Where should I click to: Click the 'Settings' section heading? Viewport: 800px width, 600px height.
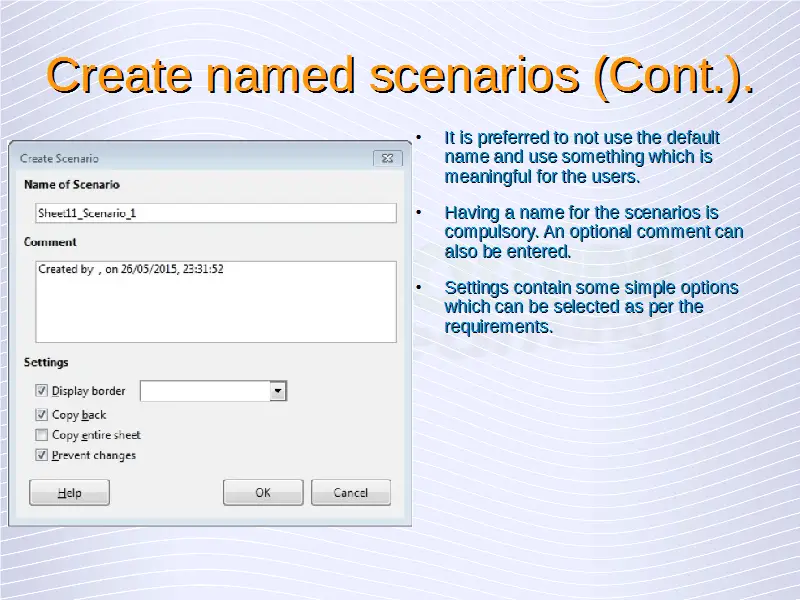tap(46, 362)
